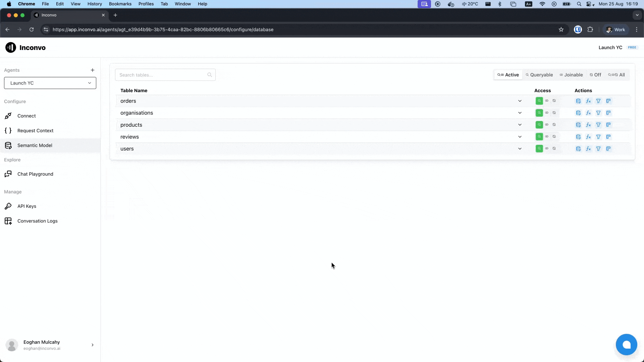Set orders table access to Off

pyautogui.click(x=554, y=101)
